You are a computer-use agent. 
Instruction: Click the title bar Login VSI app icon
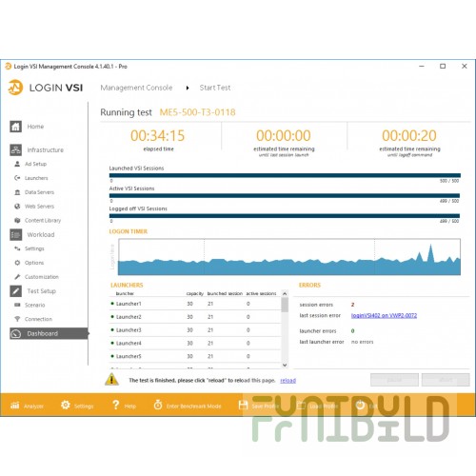9,67
